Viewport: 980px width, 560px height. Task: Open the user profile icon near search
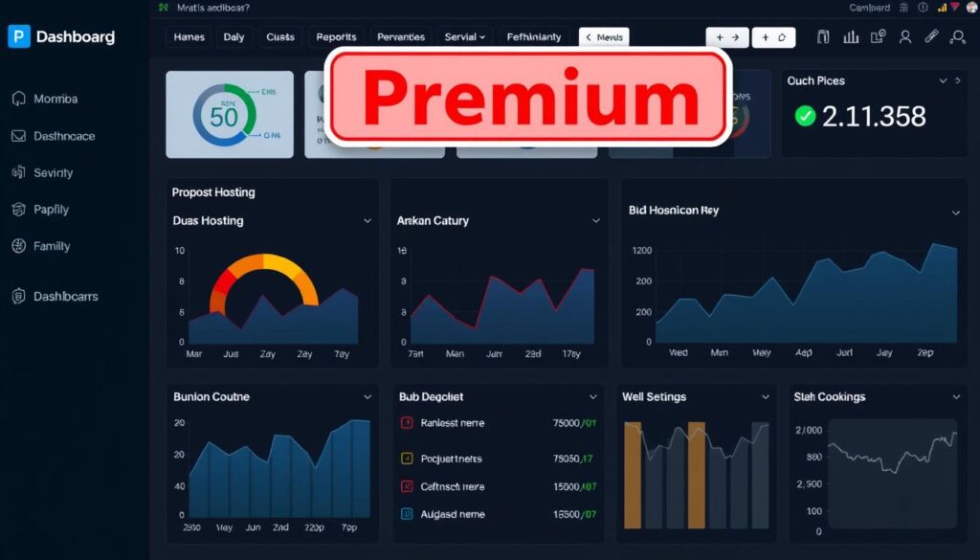click(904, 36)
